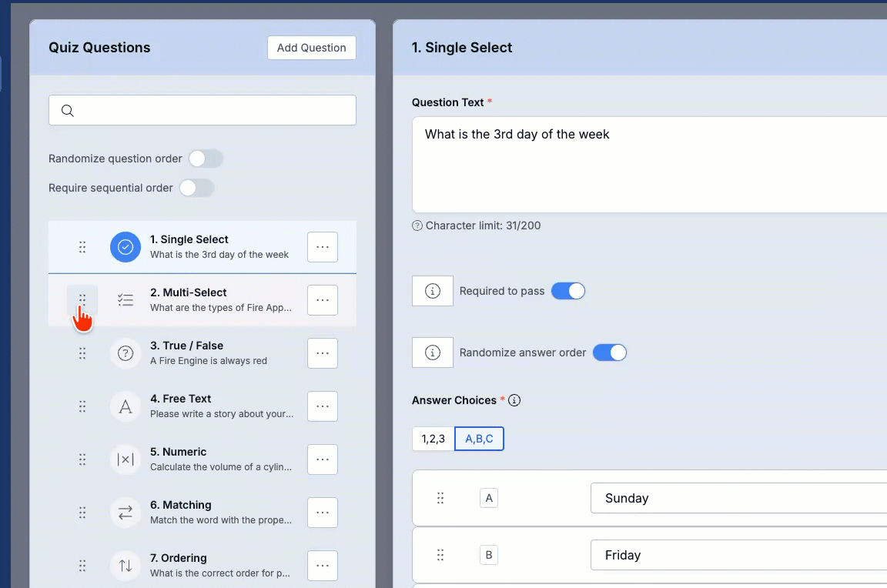Click the Multi-Select checklist icon
Viewport: 887px width, 588px height.
tap(125, 299)
